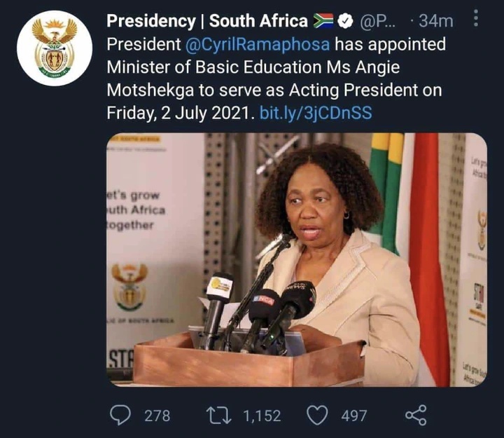Click the reply speech bubble icon
This screenshot has width=504, height=438.
(x=120, y=415)
